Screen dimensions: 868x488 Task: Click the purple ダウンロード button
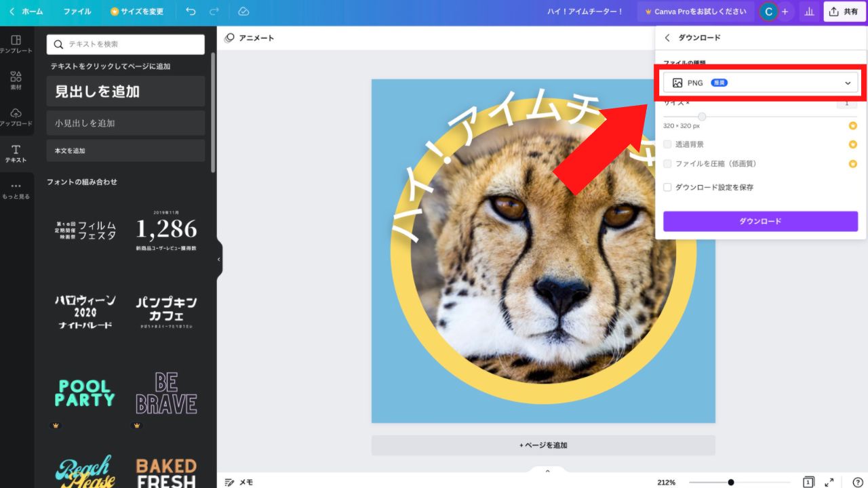tap(760, 221)
